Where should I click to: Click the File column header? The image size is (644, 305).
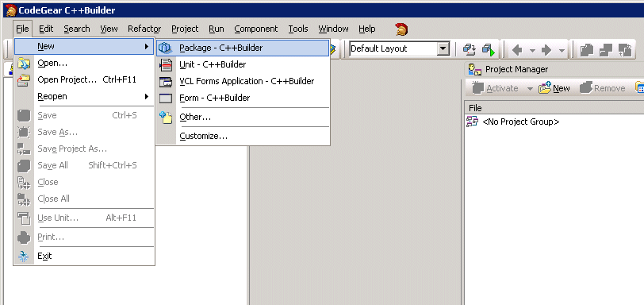(x=554, y=108)
